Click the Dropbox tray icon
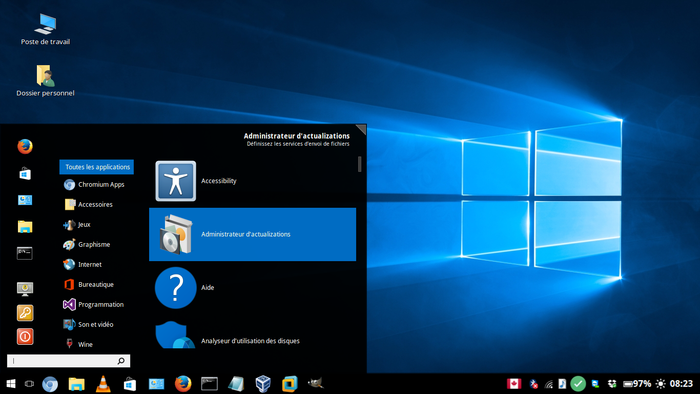700x394 pixels. pos(612,384)
